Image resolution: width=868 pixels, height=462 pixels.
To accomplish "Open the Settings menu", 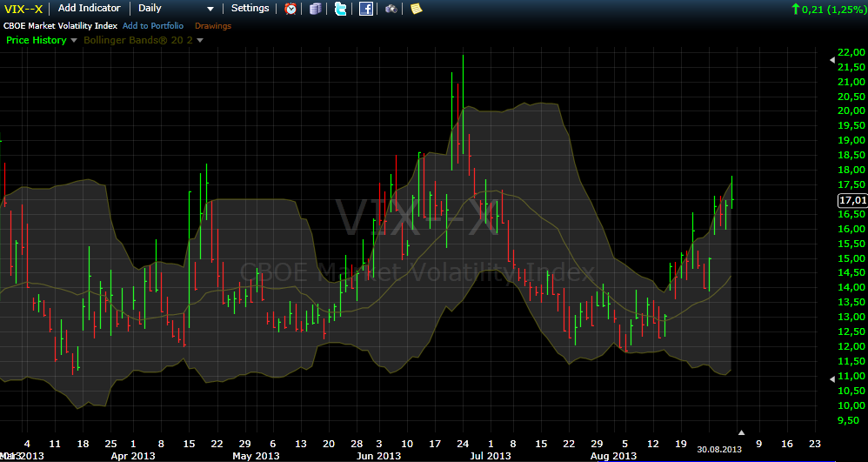I will click(250, 8).
